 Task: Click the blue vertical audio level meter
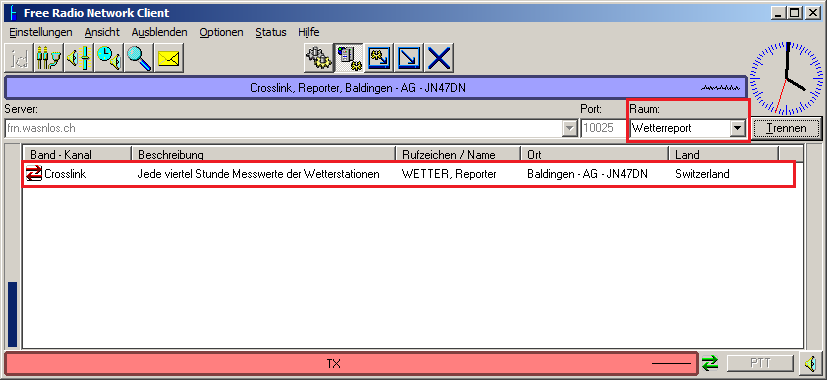[12, 315]
